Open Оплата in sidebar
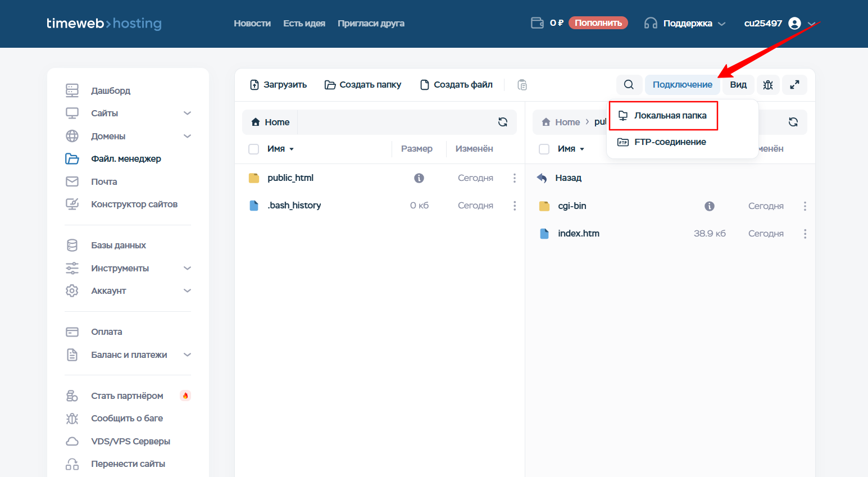 click(x=106, y=332)
